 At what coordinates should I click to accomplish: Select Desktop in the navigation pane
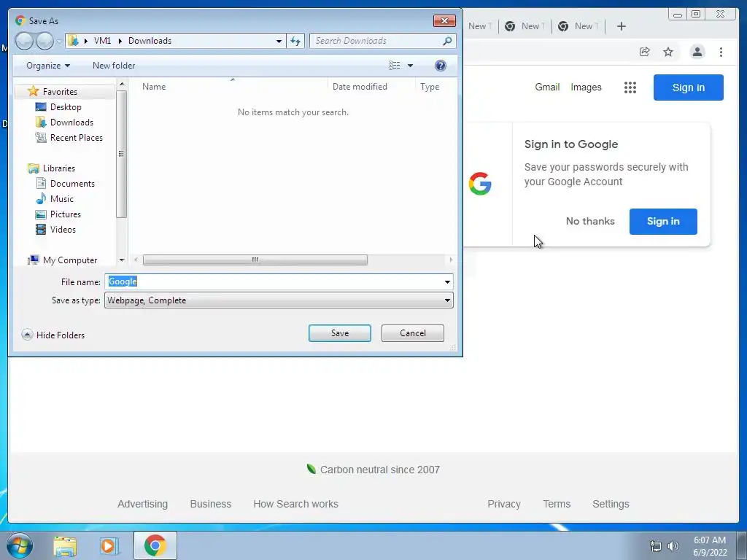click(x=66, y=107)
